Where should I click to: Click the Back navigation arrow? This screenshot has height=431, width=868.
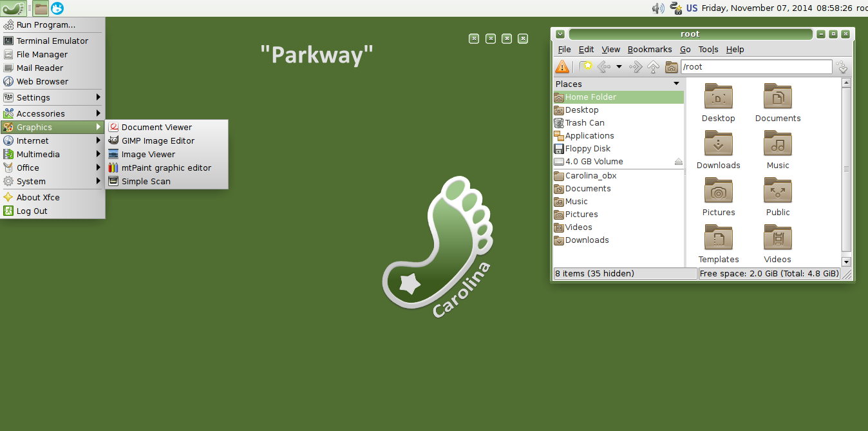(604, 66)
